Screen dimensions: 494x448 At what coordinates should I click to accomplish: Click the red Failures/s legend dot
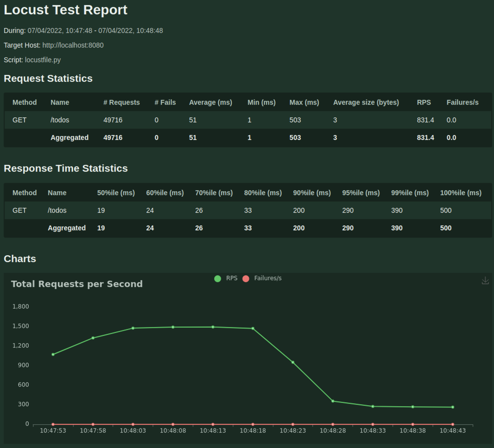point(246,279)
